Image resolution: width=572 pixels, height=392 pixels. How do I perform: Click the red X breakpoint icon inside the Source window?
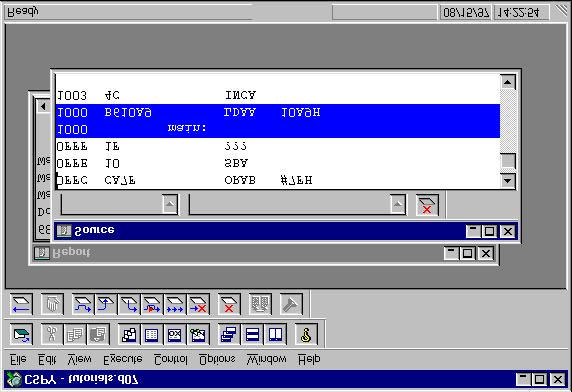pyautogui.click(x=427, y=205)
